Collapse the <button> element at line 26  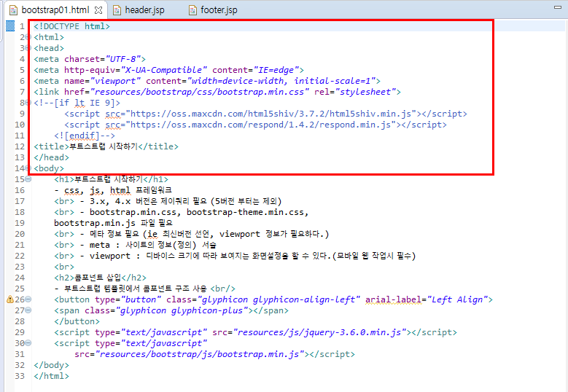coord(28,299)
